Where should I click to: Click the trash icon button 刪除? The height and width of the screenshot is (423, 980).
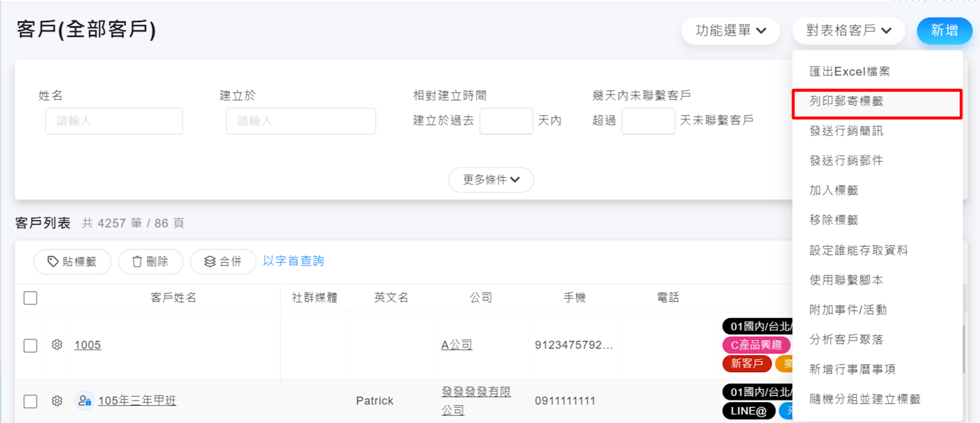pos(151,261)
